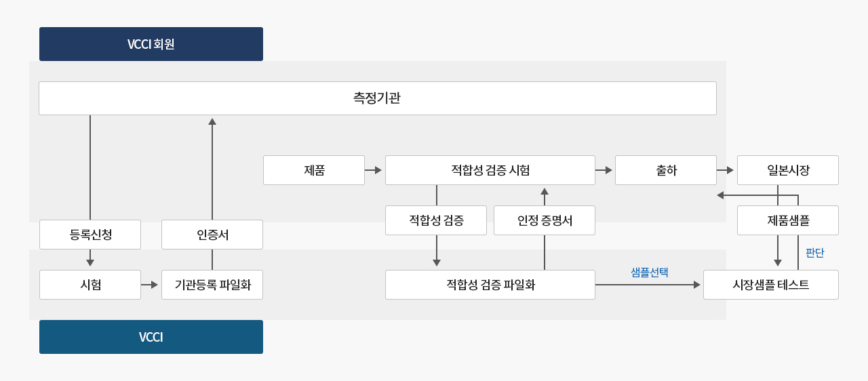Viewport: 868px width, 381px height.
Task: Select the 인정 증명서 box
Action: 545,220
